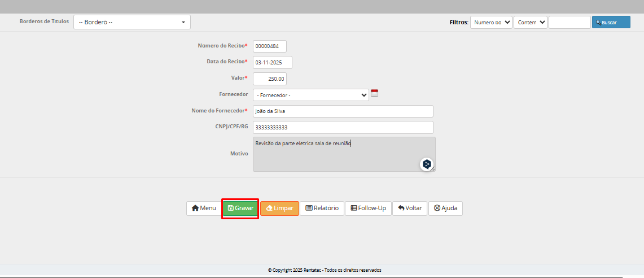Click the Nome do Fornecedor field
Image resolution: width=644 pixels, height=278 pixels.
click(x=343, y=111)
